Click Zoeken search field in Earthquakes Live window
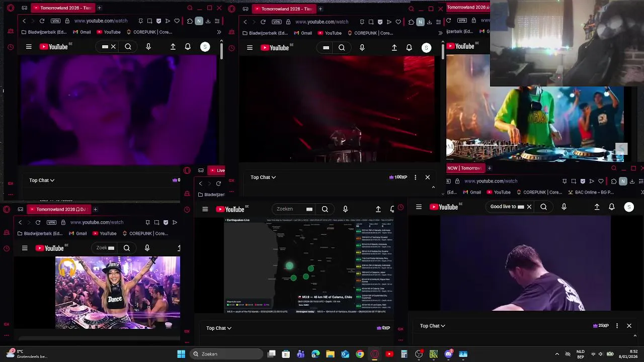Image resolution: width=644 pixels, height=362 pixels. point(293,209)
